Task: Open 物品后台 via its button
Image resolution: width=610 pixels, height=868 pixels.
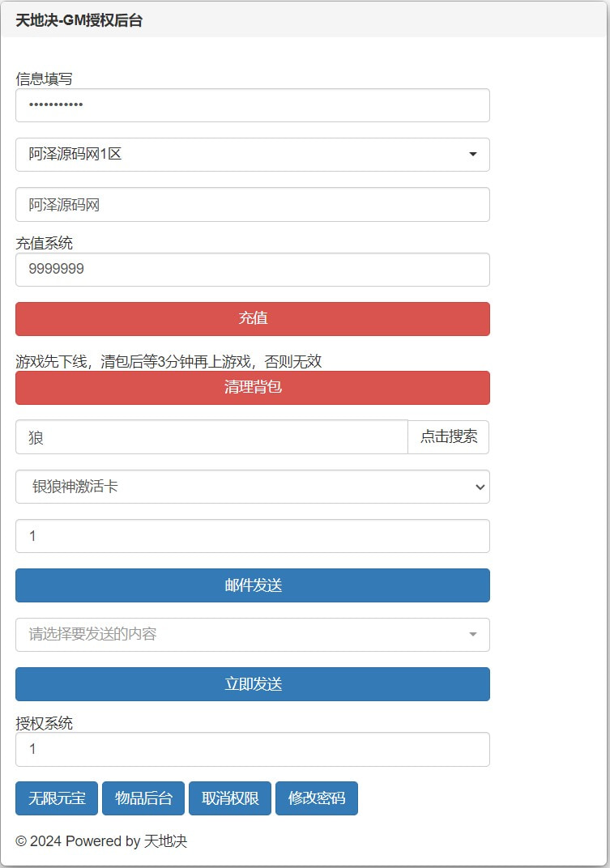Action: (x=143, y=798)
